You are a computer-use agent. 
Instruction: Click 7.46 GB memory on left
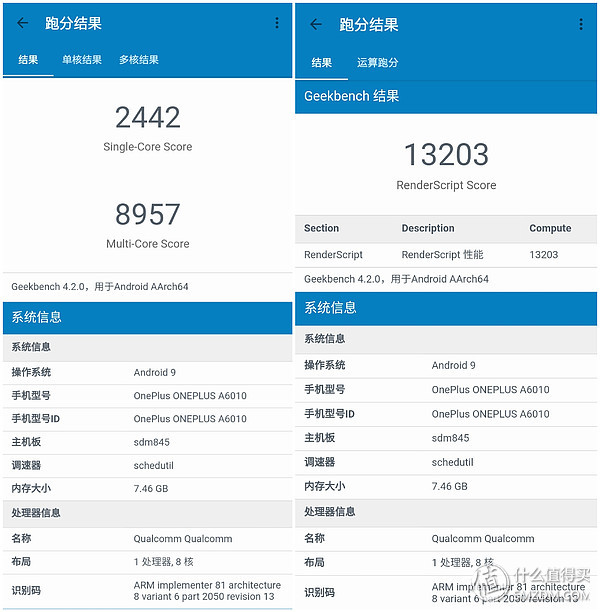(x=151, y=488)
